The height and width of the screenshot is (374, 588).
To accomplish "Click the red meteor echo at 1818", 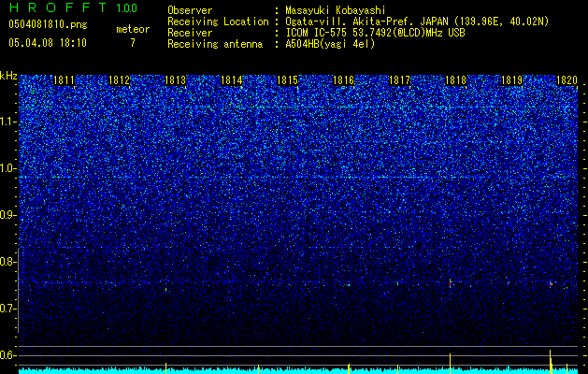I will coord(450,283).
